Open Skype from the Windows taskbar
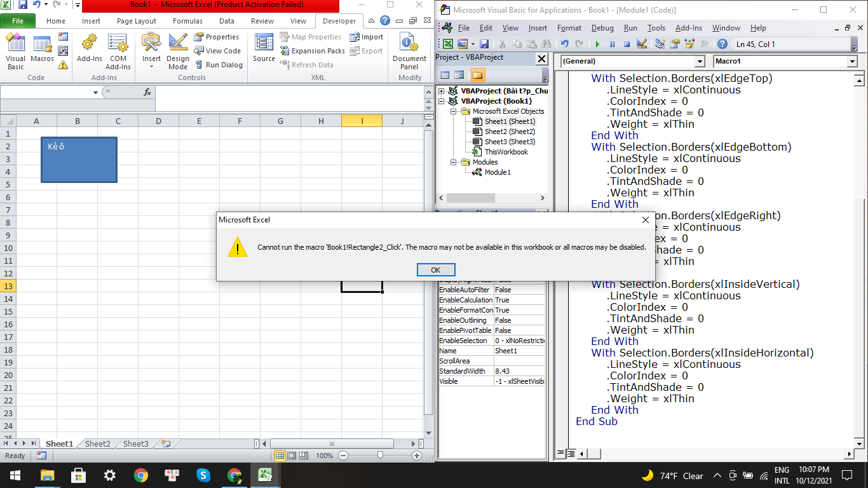Viewport: 868px width, 488px height. pos(203,475)
